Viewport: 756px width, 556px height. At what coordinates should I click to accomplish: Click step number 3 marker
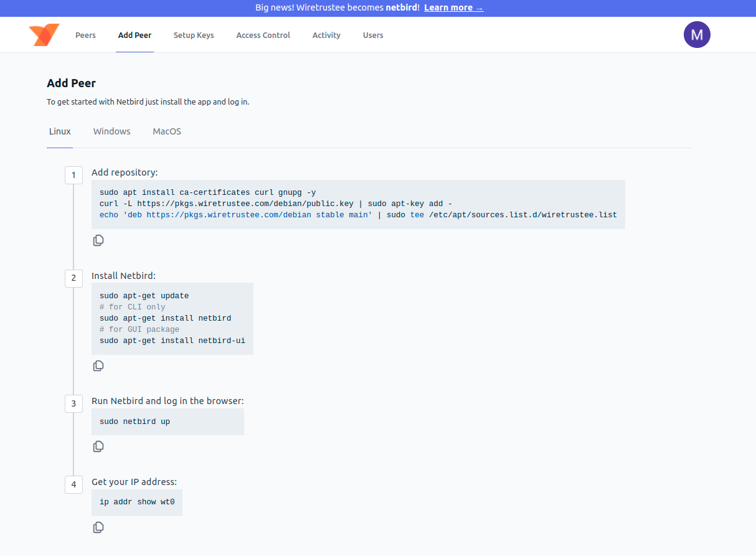point(73,404)
